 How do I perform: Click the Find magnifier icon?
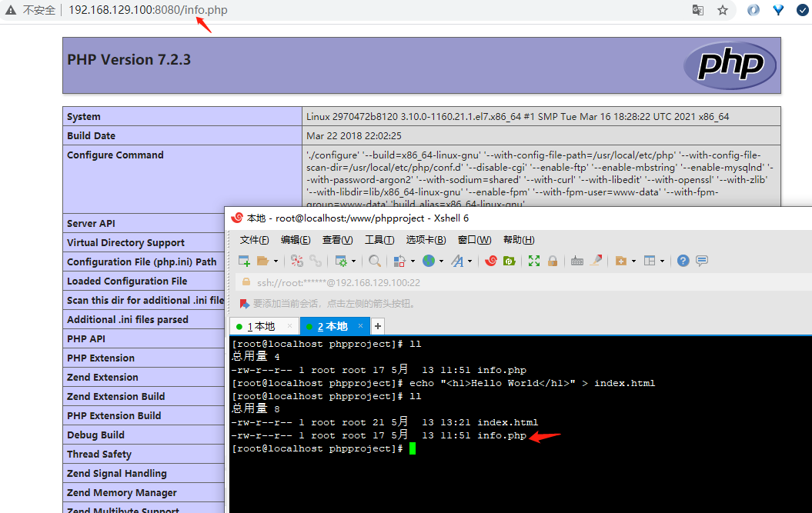coord(374,261)
